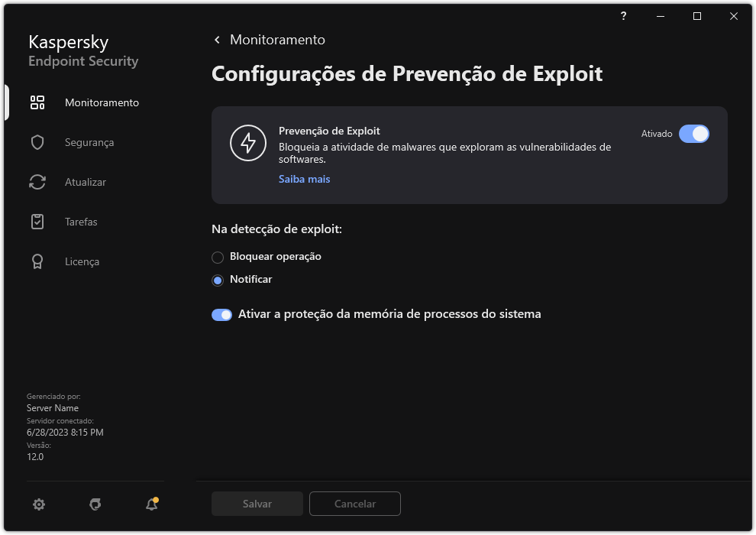Select the Notificar radio button
Image resolution: width=756 pixels, height=535 pixels.
tap(217, 280)
